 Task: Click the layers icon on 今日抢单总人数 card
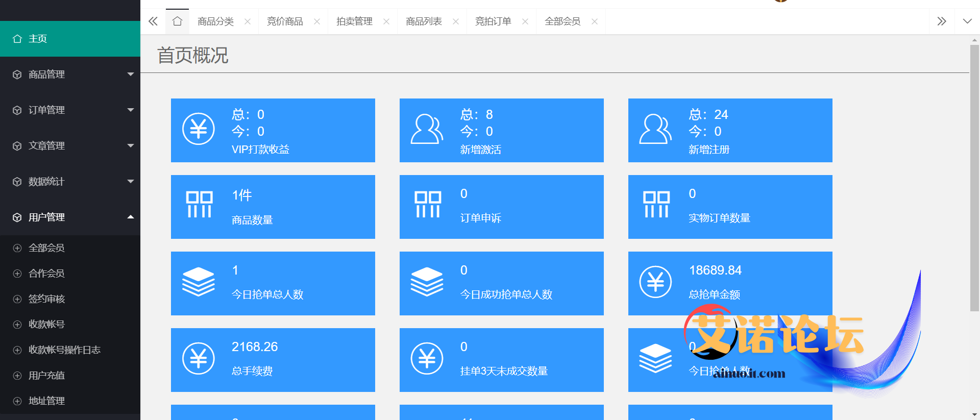click(x=199, y=282)
